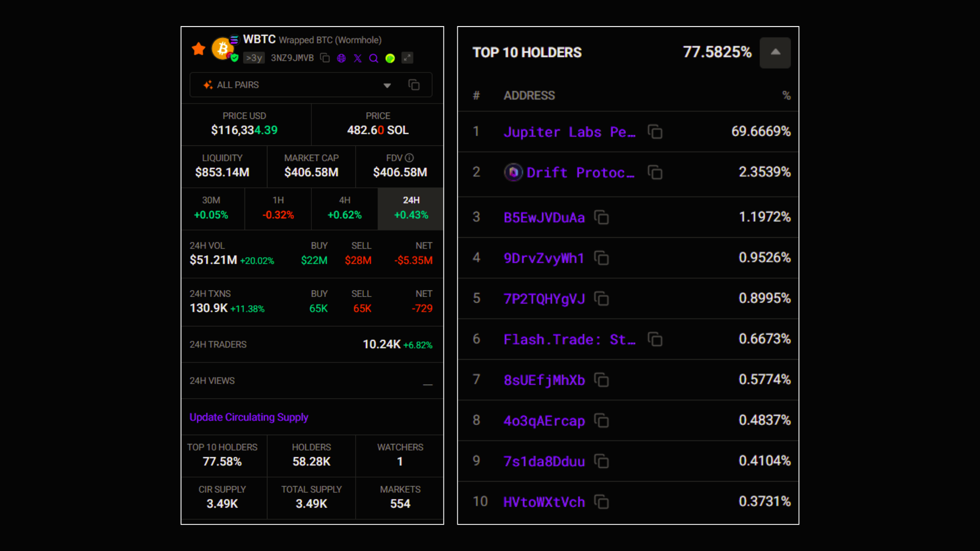Open the X (Twitter) link icon
The height and width of the screenshot is (551, 980).
[358, 58]
